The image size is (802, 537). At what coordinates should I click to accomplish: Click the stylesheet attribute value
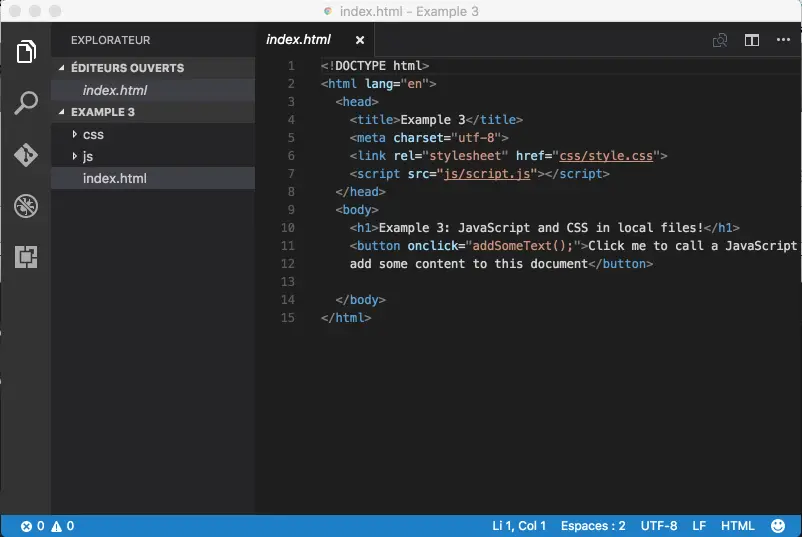[x=465, y=156]
